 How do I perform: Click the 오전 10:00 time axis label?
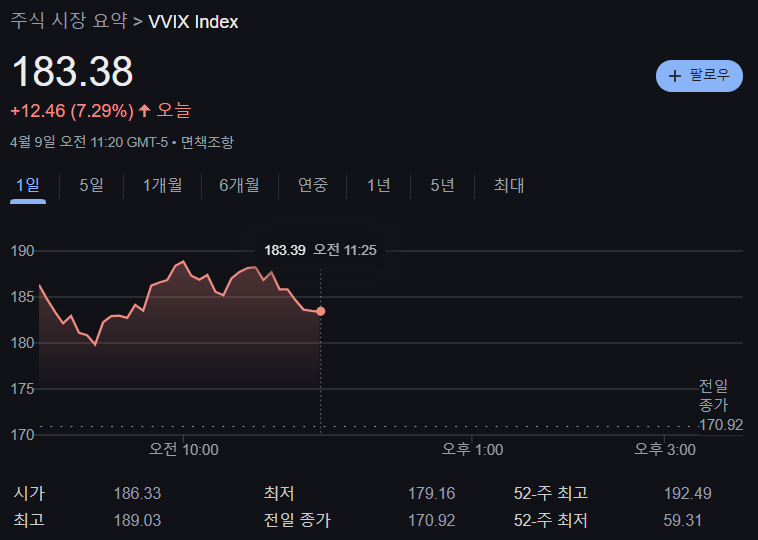[184, 450]
